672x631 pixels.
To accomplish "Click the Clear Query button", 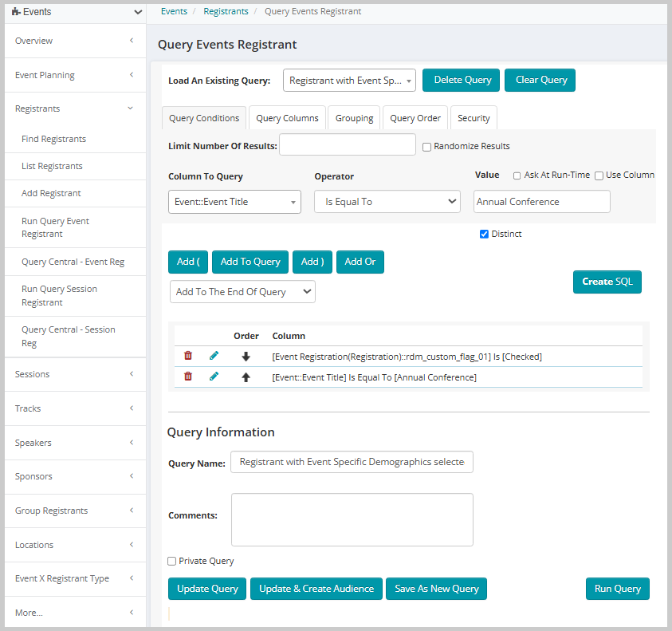I will pyautogui.click(x=540, y=81).
